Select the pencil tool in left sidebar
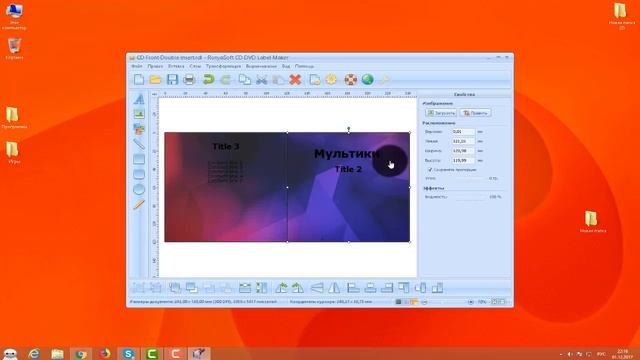Screen dimensions: 640x360 point(139,204)
